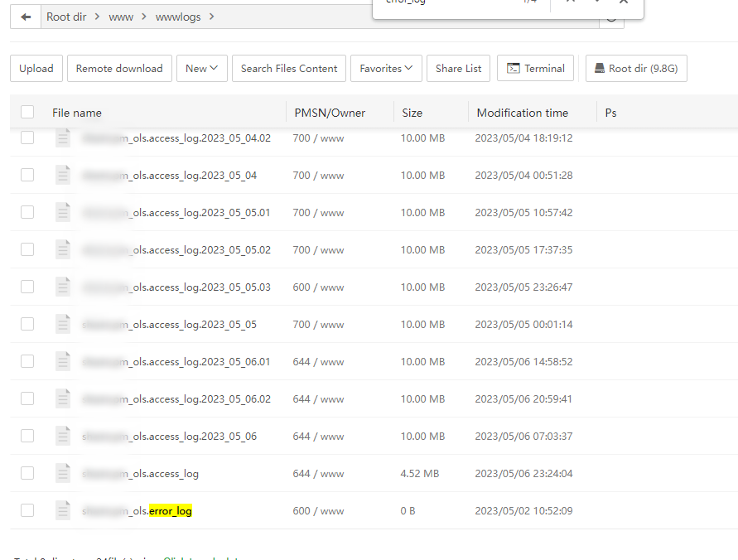Click time '2023/05/06 07:03:37'
738x560 pixels.
523,437
